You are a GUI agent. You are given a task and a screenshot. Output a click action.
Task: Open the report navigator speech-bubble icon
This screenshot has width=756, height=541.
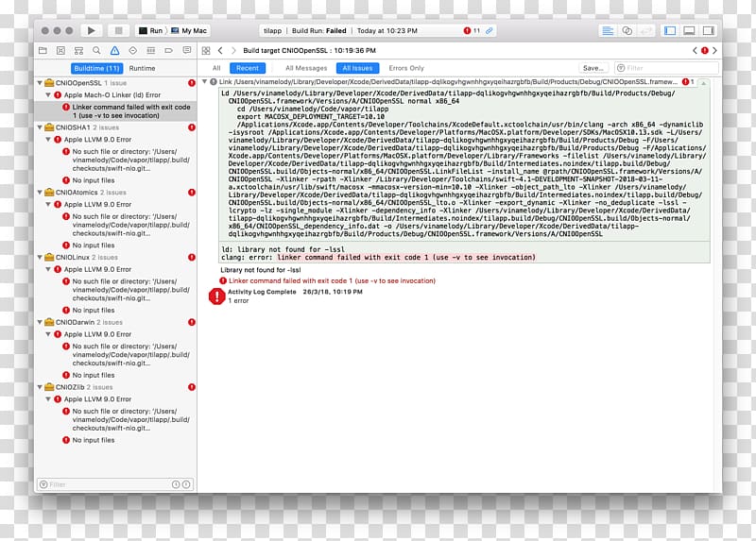(187, 50)
